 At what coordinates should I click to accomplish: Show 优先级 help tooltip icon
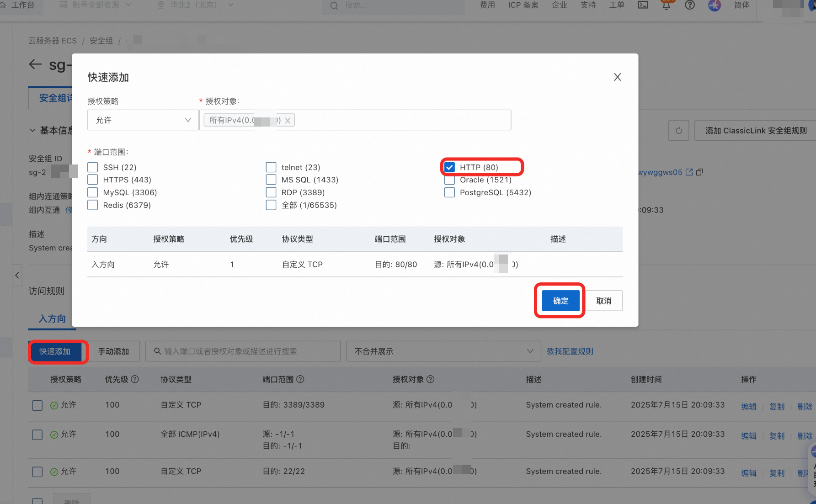tap(135, 379)
